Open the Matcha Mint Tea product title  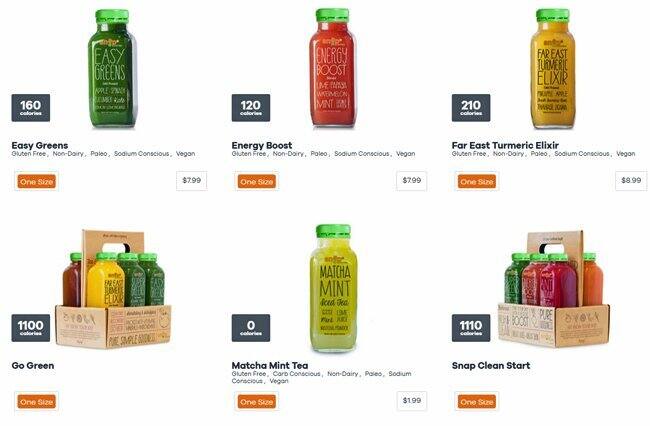(270, 365)
